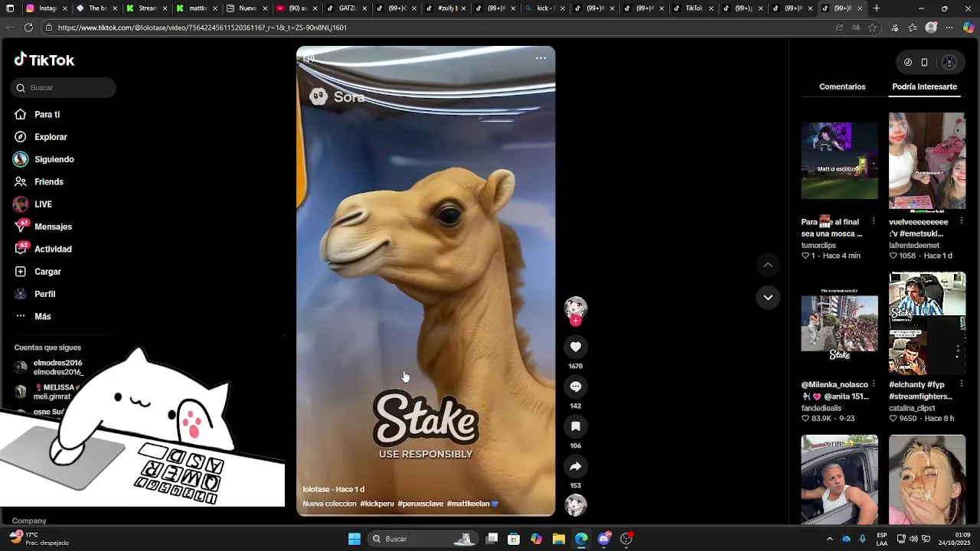
Task: Open the video three-dots options menu
Action: pos(541,58)
